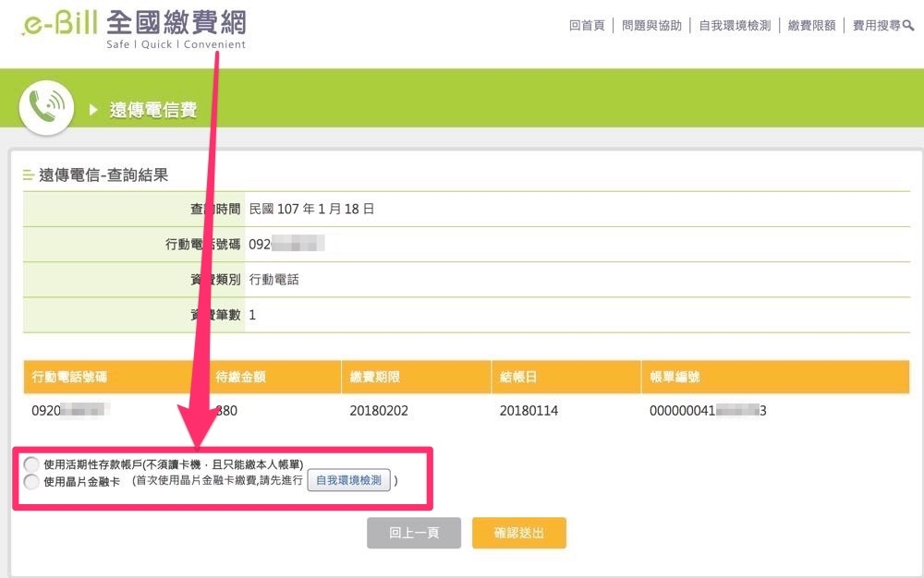The width and height of the screenshot is (924, 578).
Task: Click the 結帳日 column header
Action: tap(518, 377)
